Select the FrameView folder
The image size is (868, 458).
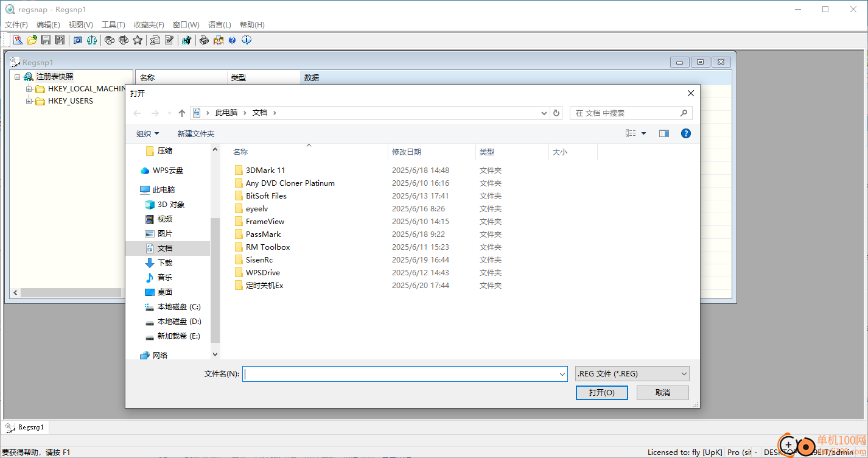point(259,222)
